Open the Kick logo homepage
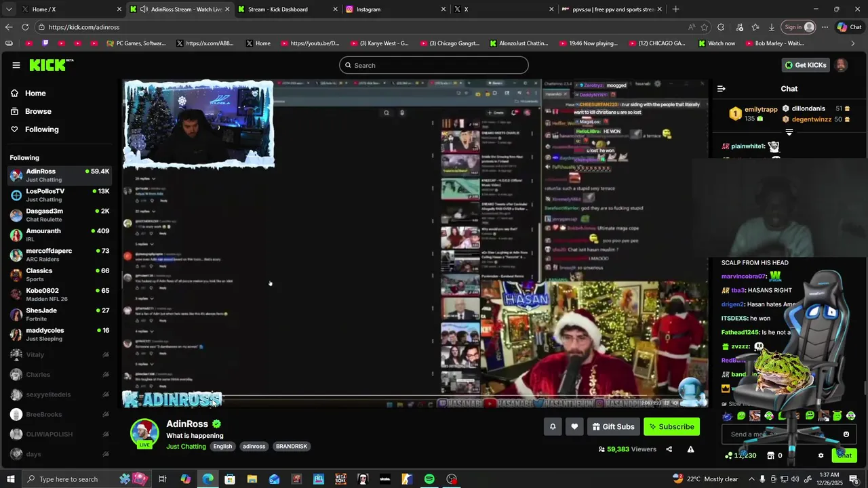Viewport: 868px width, 488px height. 52,65
